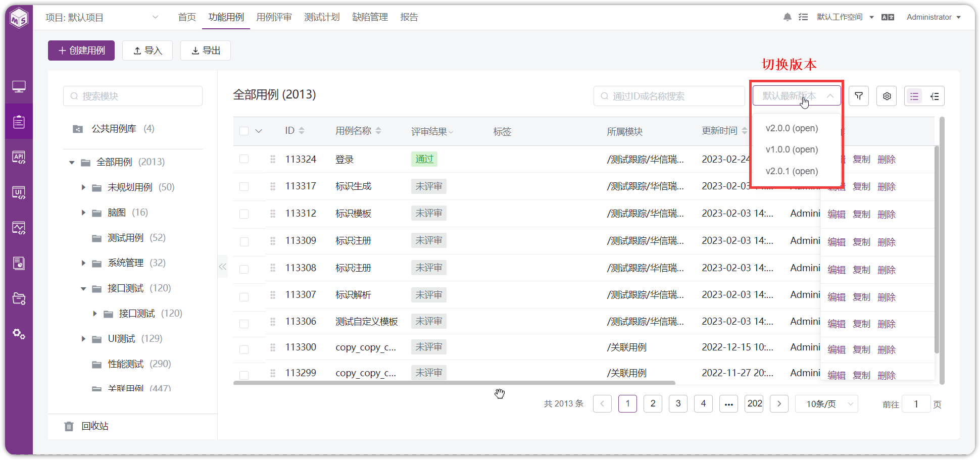Toggle the select-all checkbox in table header
This screenshot has width=980, height=460.
coord(244,131)
